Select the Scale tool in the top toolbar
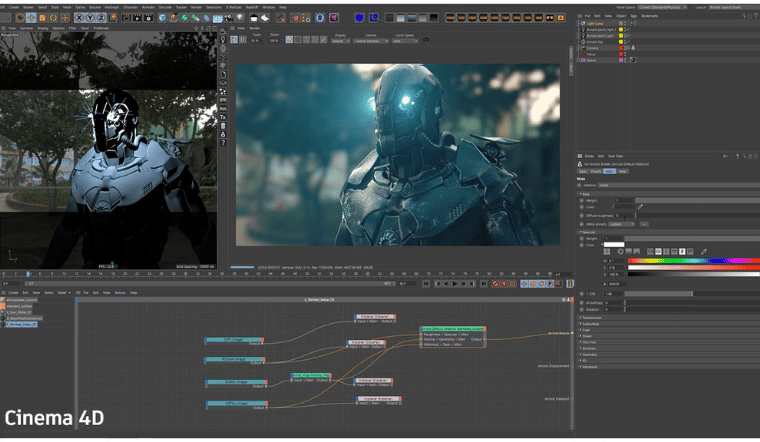Image resolution: width=760 pixels, height=442 pixels. point(42,18)
